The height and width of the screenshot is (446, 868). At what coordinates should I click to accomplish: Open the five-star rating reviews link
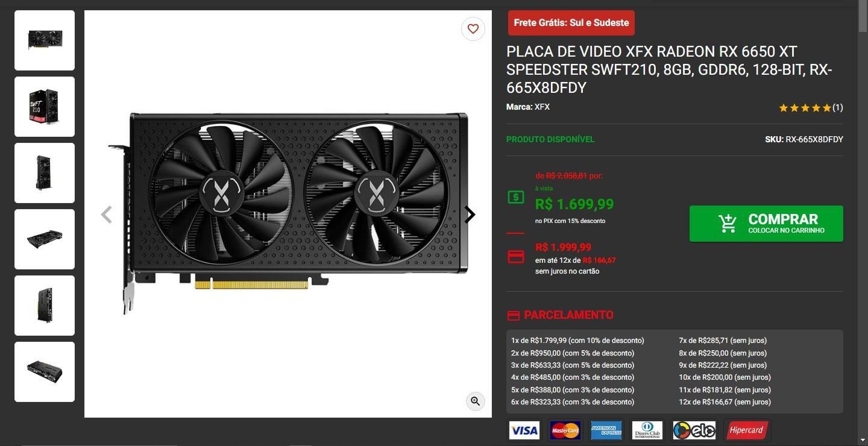click(811, 108)
